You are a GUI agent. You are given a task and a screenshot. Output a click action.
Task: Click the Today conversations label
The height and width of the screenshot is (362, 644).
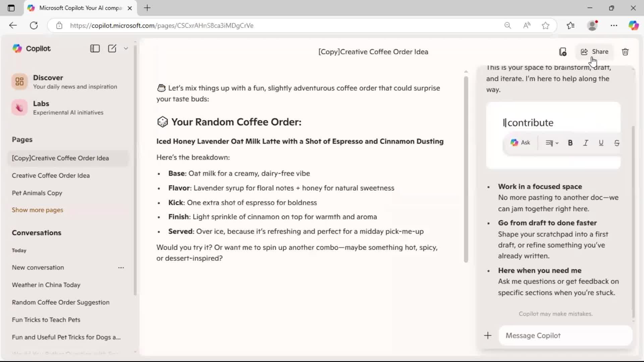[x=19, y=250]
